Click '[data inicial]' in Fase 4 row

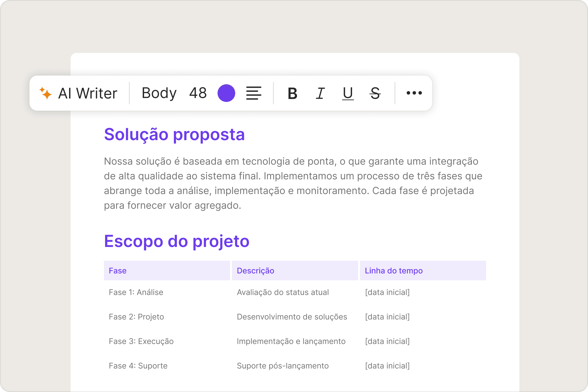387,366
